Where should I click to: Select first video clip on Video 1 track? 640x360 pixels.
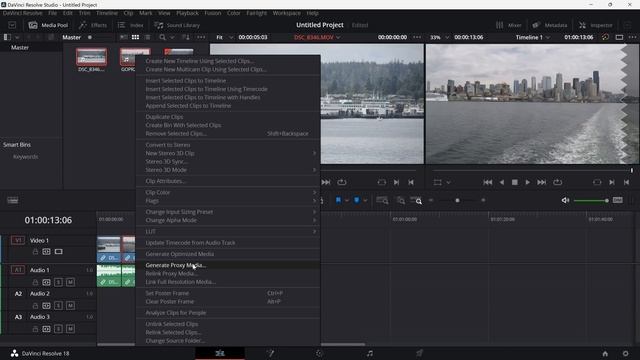click(x=109, y=249)
